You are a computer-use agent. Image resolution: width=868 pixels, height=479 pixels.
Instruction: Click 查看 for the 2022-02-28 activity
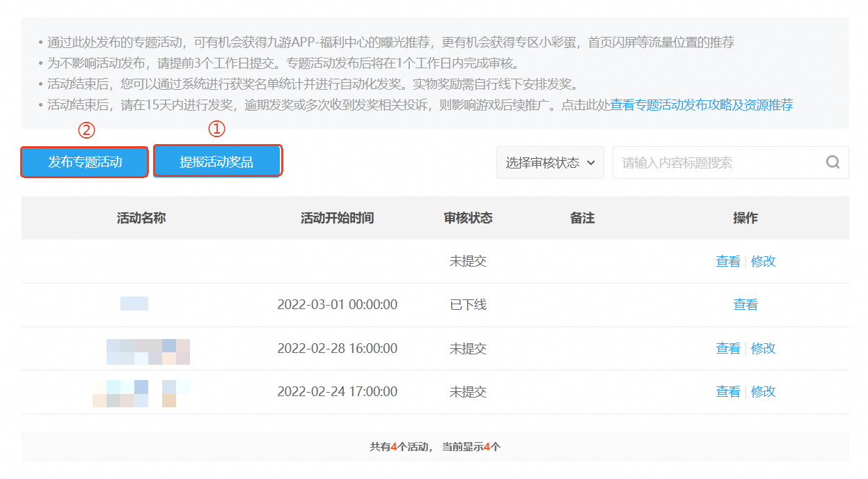(x=728, y=348)
